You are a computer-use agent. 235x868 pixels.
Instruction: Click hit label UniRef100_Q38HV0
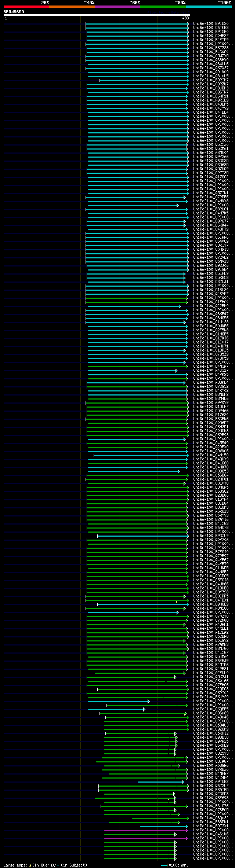click(x=211, y=60)
